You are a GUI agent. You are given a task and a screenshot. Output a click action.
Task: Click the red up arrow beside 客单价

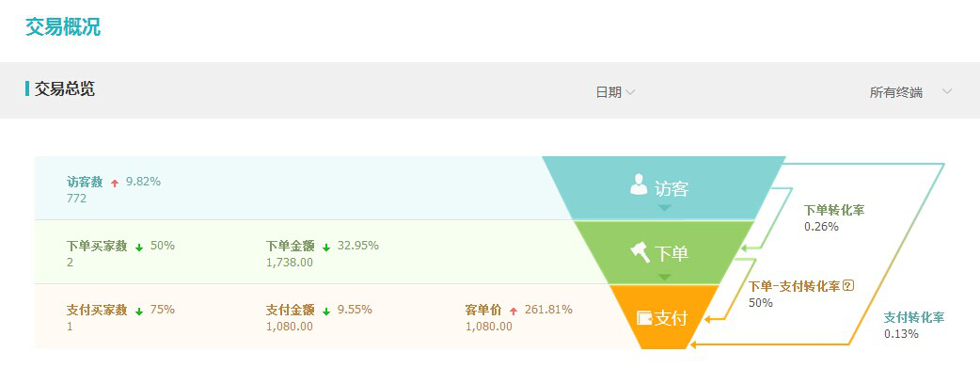tap(514, 311)
